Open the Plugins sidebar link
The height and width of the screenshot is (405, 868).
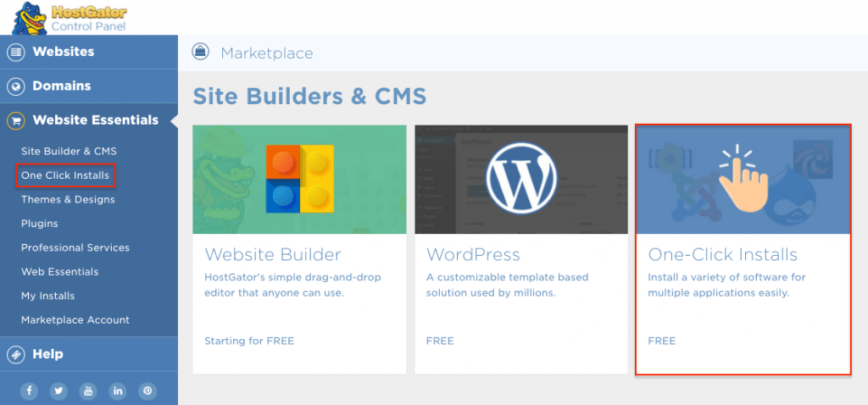click(x=40, y=224)
